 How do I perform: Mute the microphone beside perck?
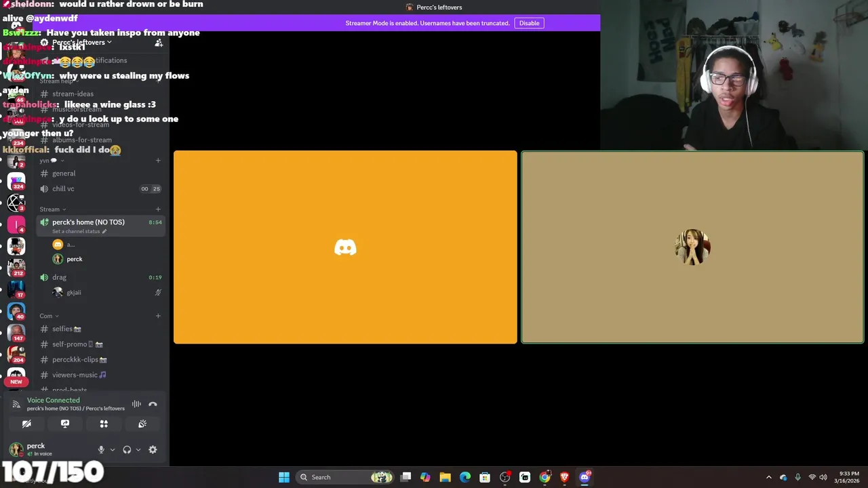pyautogui.click(x=101, y=449)
